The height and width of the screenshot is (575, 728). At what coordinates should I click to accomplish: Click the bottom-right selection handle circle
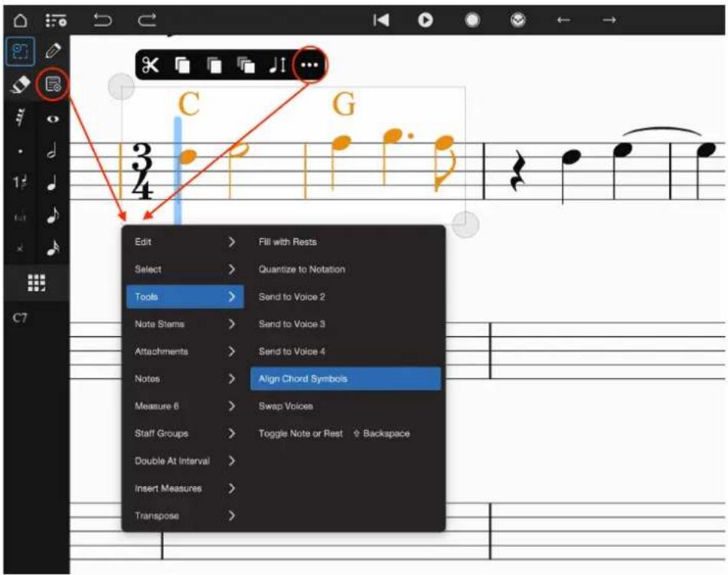point(465,224)
